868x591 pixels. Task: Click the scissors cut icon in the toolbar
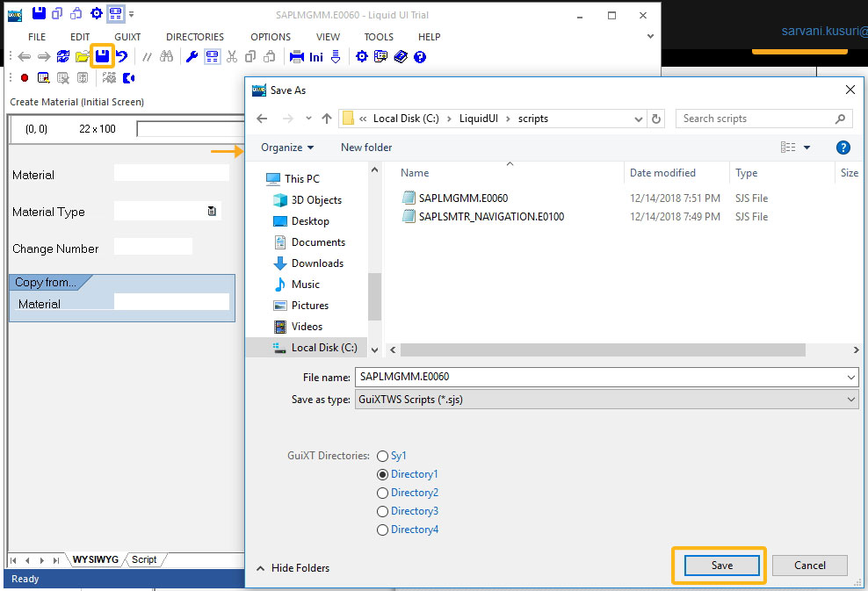[232, 56]
